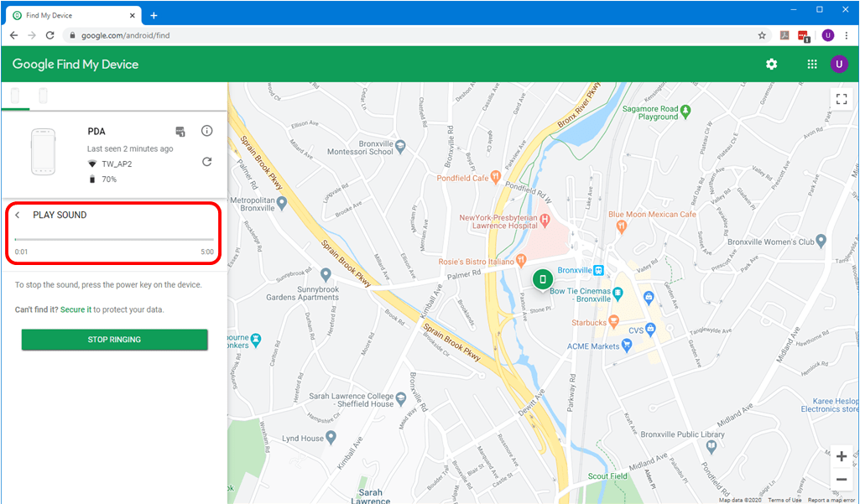Click Bow Tie Cinemas marker

(618, 295)
